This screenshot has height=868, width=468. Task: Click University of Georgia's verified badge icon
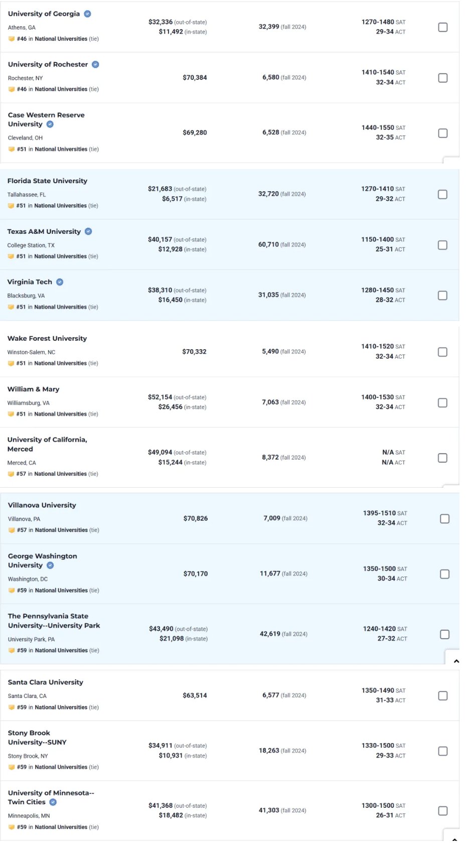tap(87, 14)
